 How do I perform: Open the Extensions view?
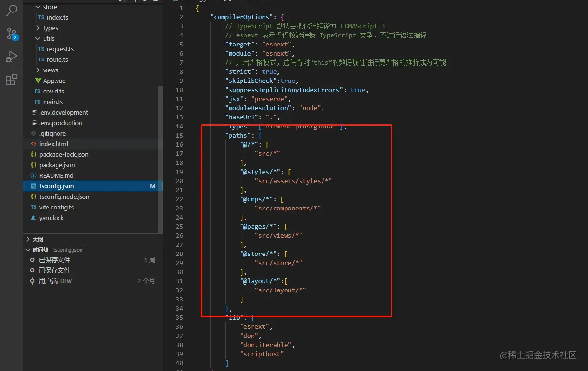point(12,80)
